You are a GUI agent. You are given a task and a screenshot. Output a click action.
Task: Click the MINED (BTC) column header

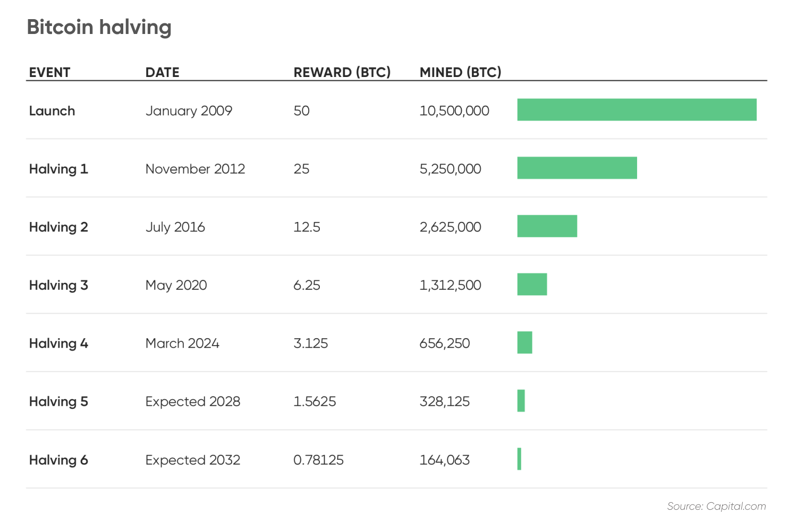(461, 72)
